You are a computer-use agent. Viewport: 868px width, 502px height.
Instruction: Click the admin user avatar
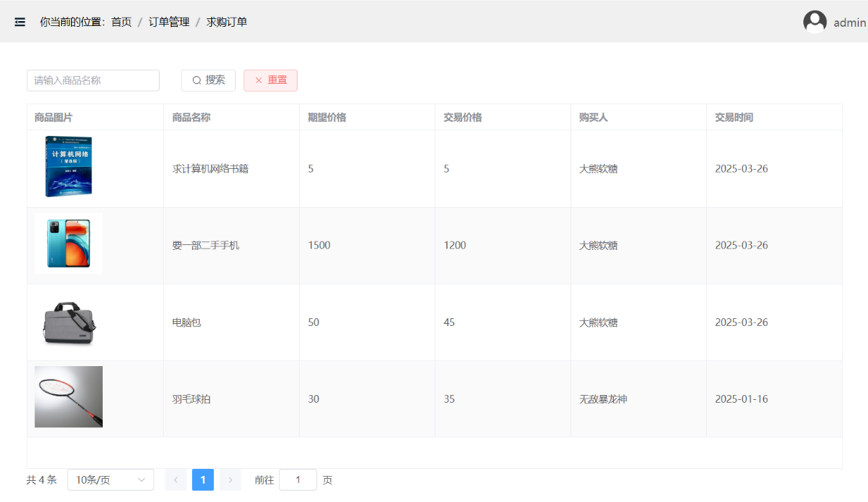tap(815, 22)
